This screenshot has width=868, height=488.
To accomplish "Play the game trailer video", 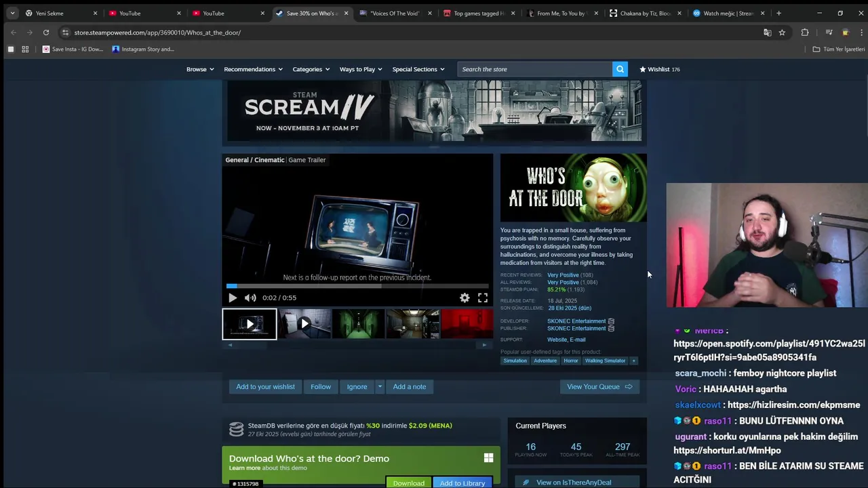I will [x=233, y=298].
